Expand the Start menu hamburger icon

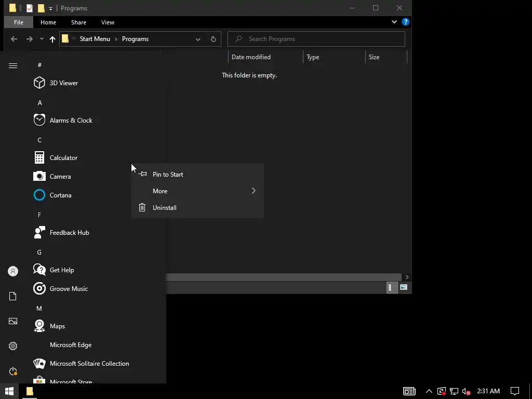tap(13, 66)
